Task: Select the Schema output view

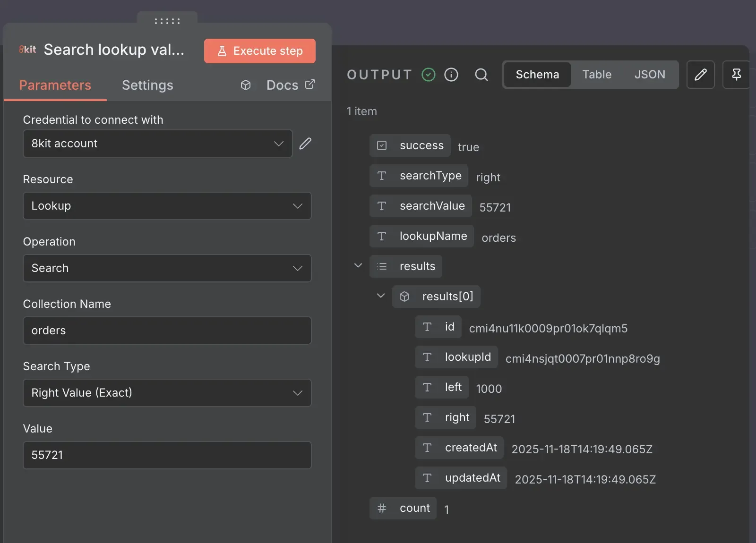Action: pos(537,75)
